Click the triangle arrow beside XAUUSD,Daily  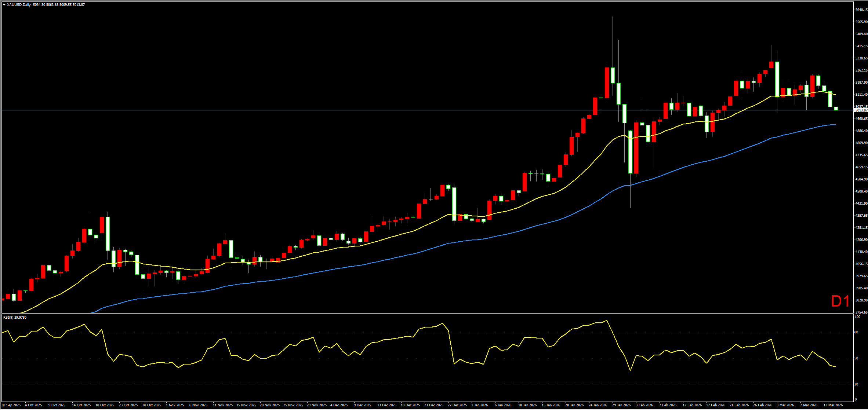tap(4, 5)
